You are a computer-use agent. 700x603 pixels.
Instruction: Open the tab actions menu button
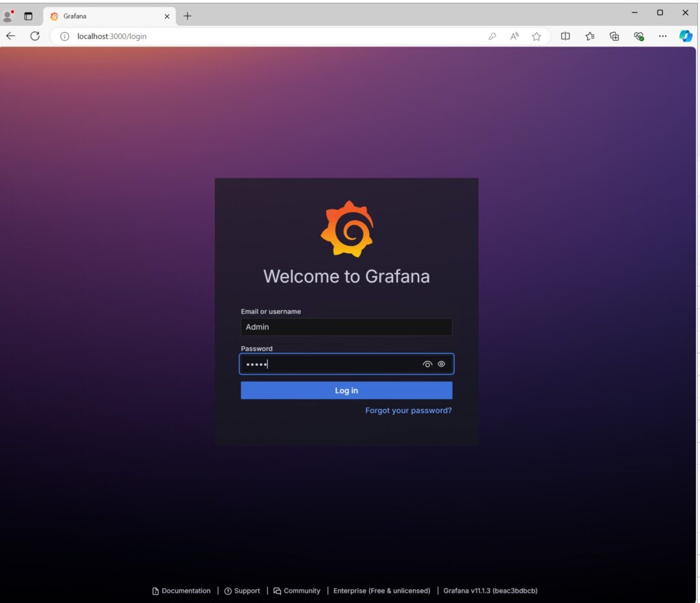(29, 16)
